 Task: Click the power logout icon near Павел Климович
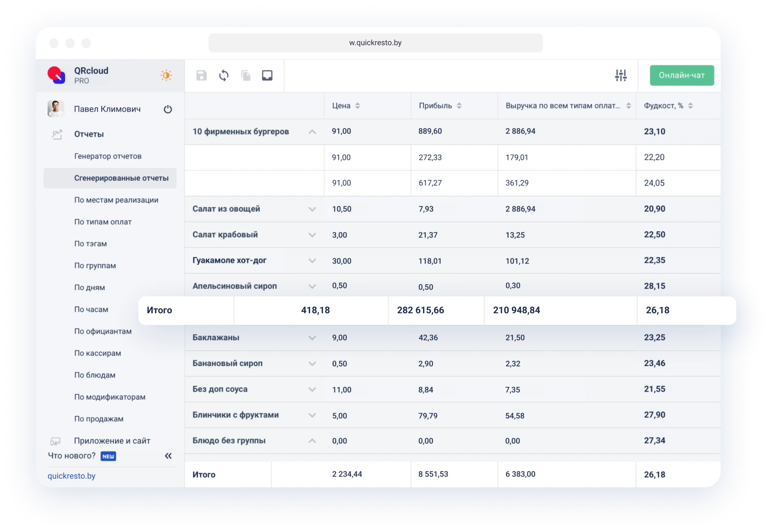tap(168, 109)
